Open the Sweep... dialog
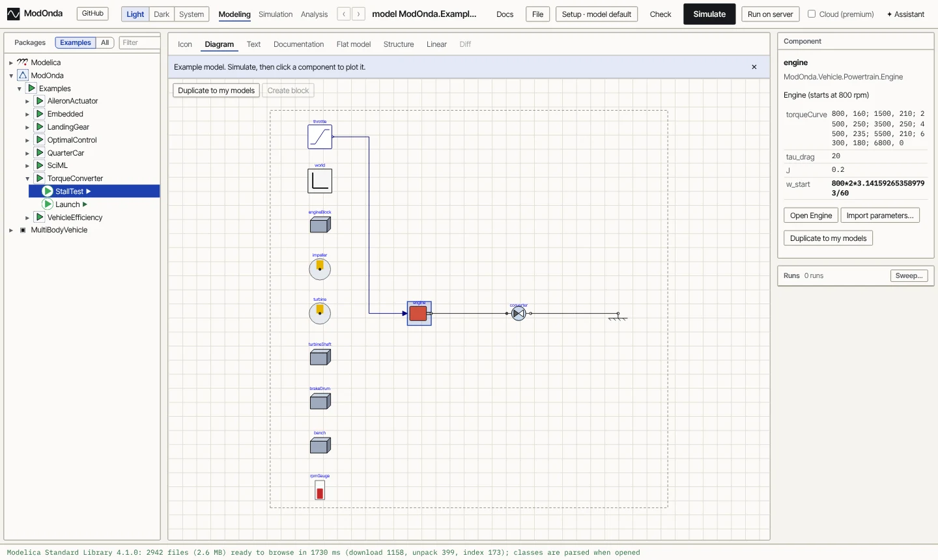The width and height of the screenshot is (938, 560). coord(909,276)
